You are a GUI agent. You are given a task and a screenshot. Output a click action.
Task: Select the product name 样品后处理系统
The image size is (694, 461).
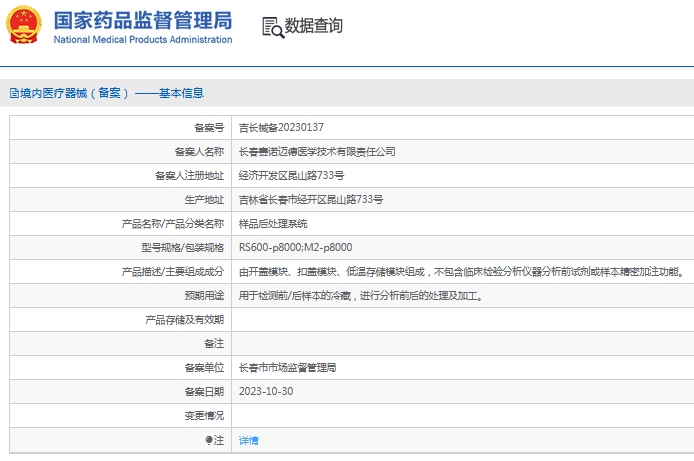click(273, 224)
